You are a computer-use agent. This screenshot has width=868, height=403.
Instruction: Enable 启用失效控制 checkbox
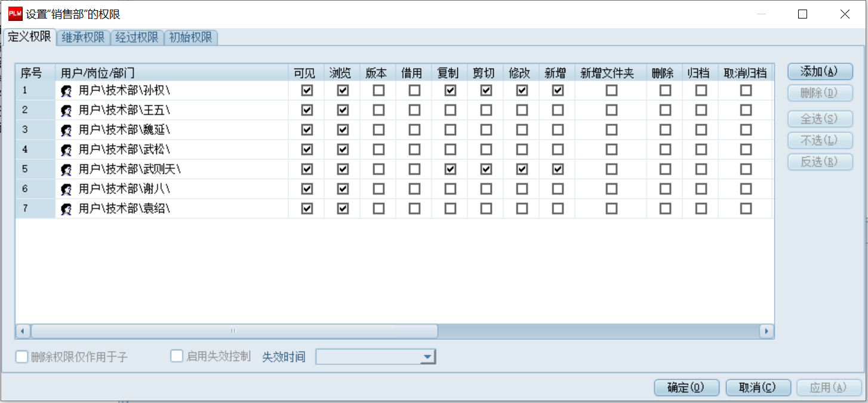[177, 356]
